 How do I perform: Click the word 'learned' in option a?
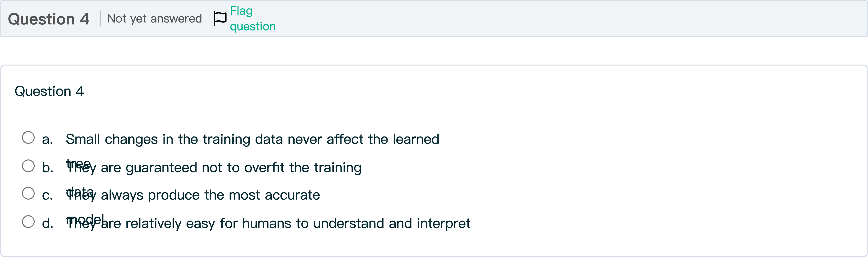(416, 139)
